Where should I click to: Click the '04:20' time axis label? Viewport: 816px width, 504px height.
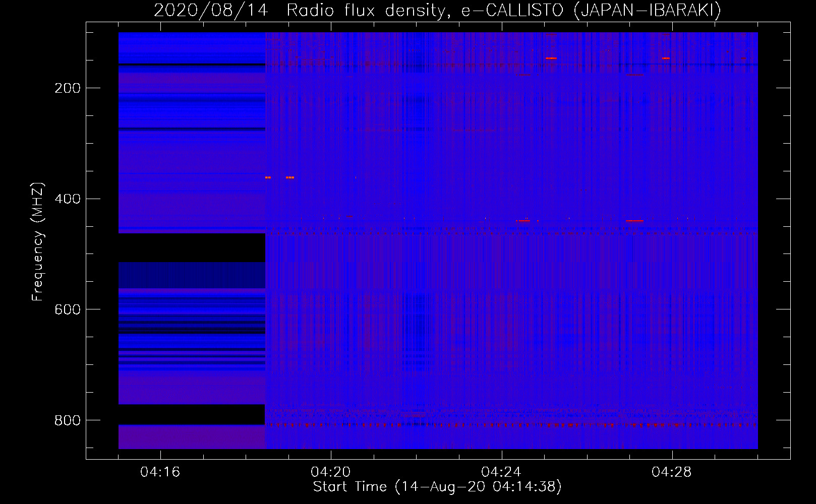(331, 472)
